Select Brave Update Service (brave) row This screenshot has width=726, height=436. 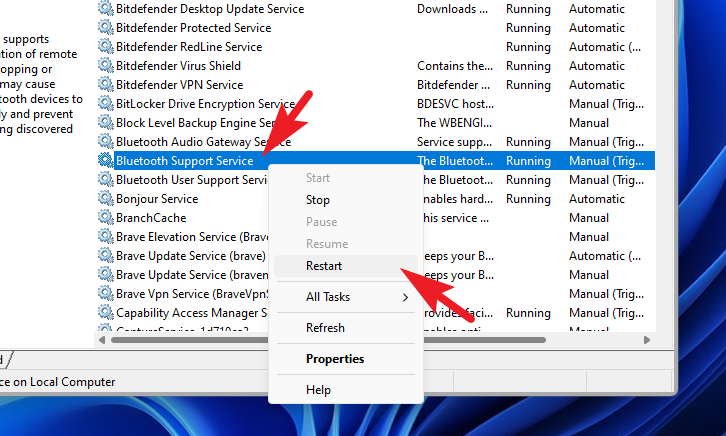pos(191,255)
